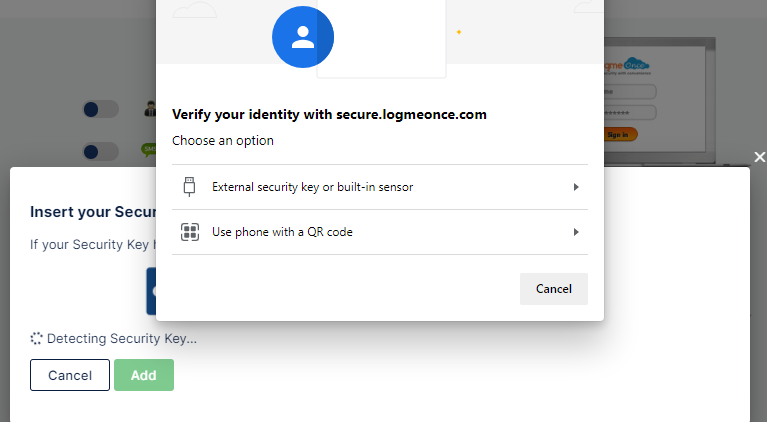
Task: Select External security key or built-in sensor
Action: (380, 187)
